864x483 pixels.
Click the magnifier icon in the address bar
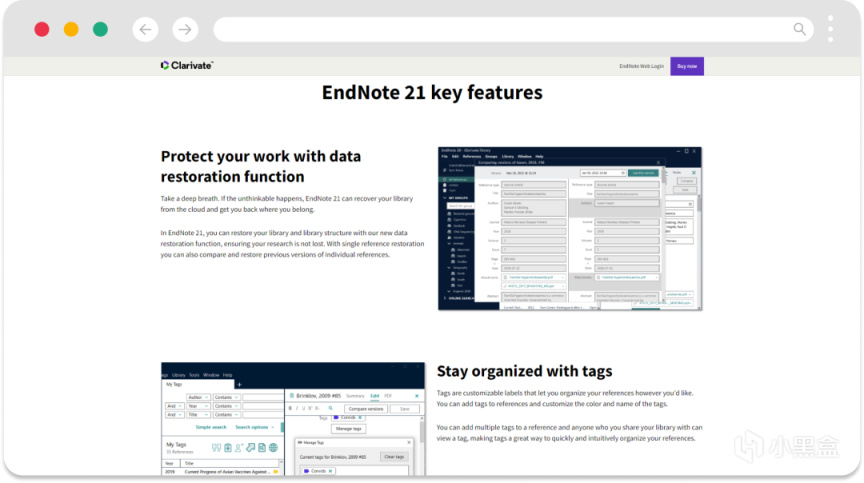(x=800, y=29)
